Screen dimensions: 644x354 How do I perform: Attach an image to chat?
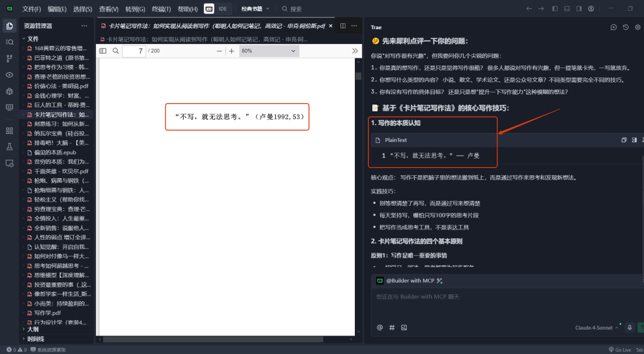[404, 328]
